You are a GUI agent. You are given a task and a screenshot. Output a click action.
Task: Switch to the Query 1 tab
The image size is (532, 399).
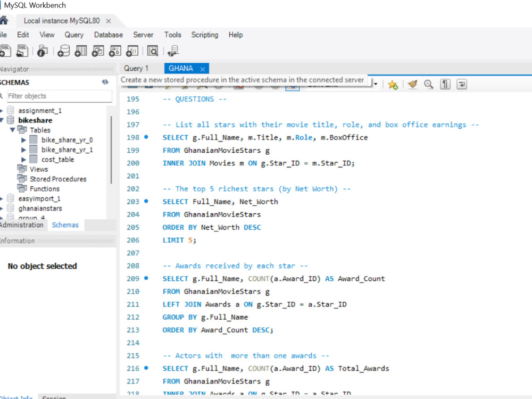136,69
